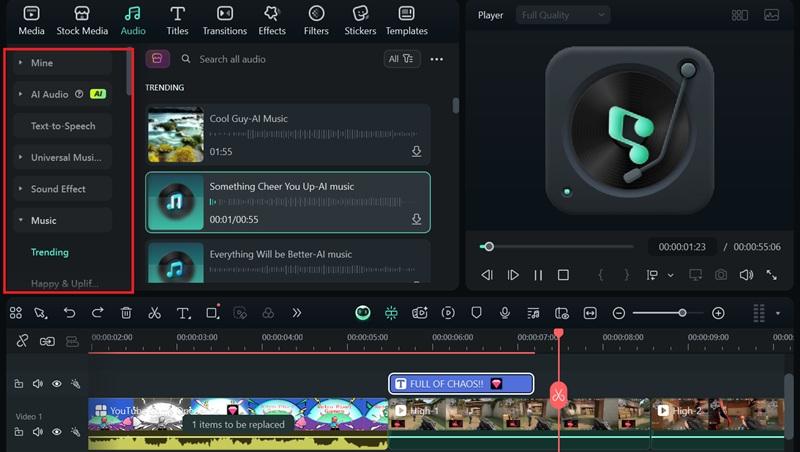This screenshot has width=800, height=452.
Task: Open Text-to-Speech in the sidebar
Action: 62,126
